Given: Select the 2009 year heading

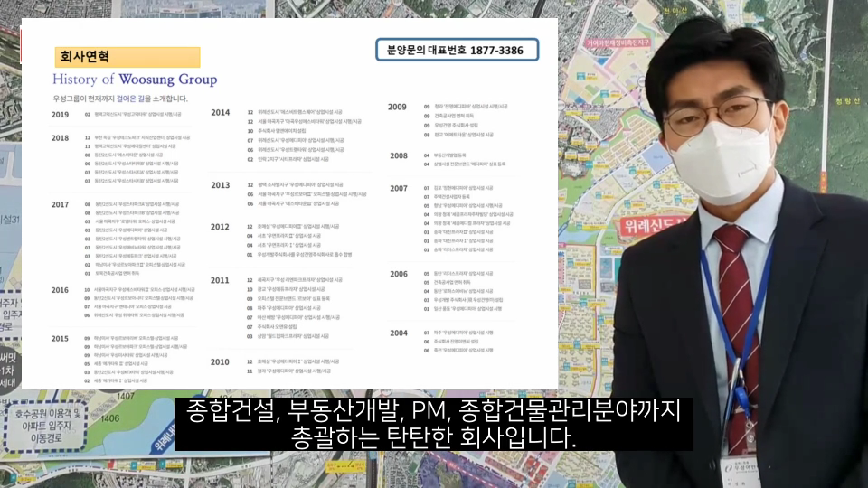Looking at the screenshot, I should 397,108.
